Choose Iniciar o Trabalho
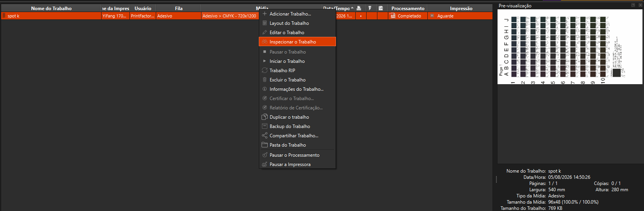 click(x=297, y=61)
